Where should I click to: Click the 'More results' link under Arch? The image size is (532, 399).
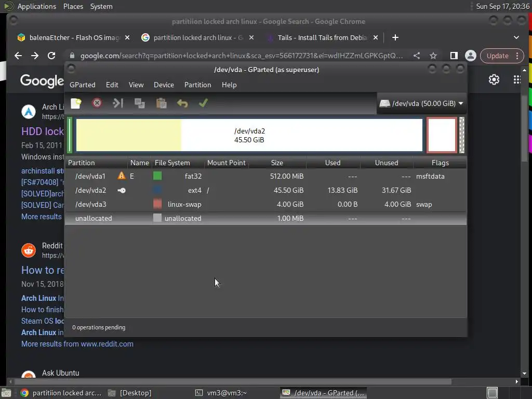tap(42, 217)
